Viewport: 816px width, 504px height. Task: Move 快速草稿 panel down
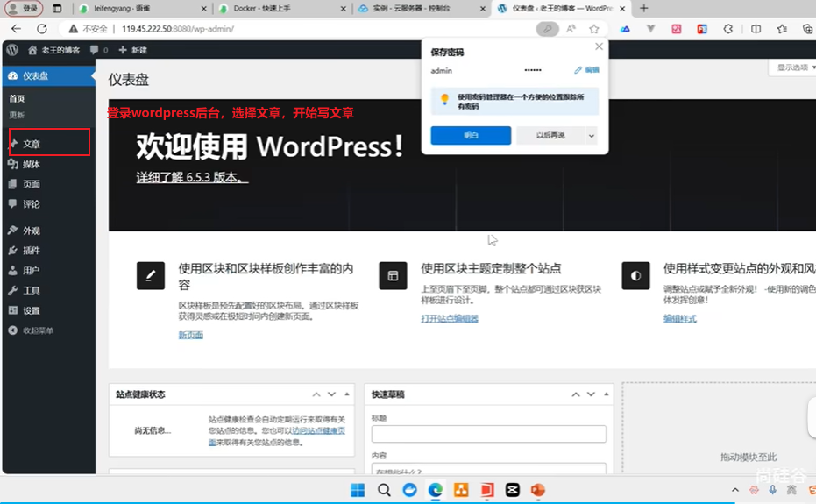coord(591,394)
